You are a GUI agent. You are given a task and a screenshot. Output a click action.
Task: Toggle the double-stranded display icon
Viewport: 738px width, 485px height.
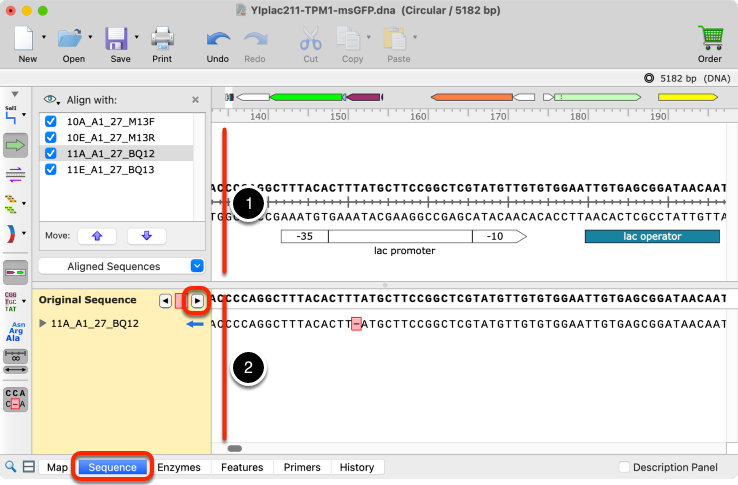click(x=16, y=175)
